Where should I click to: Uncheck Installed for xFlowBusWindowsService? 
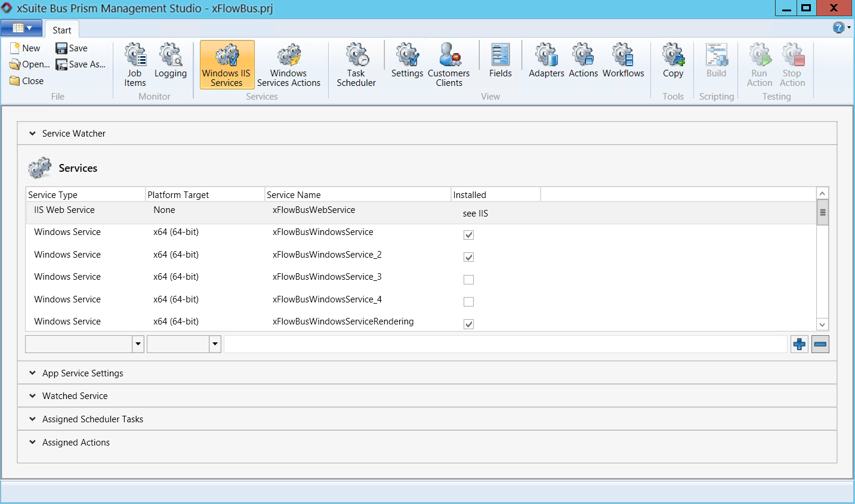(469, 235)
